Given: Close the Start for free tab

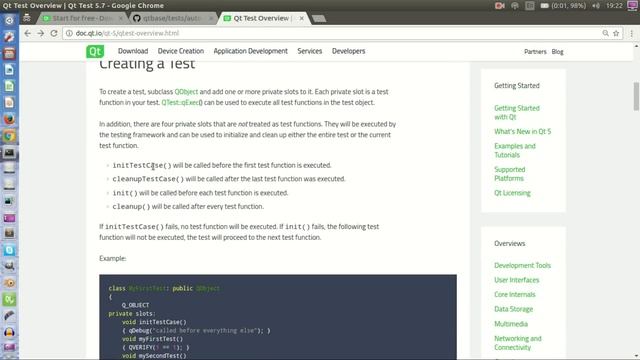Looking at the screenshot, I should [x=121, y=18].
